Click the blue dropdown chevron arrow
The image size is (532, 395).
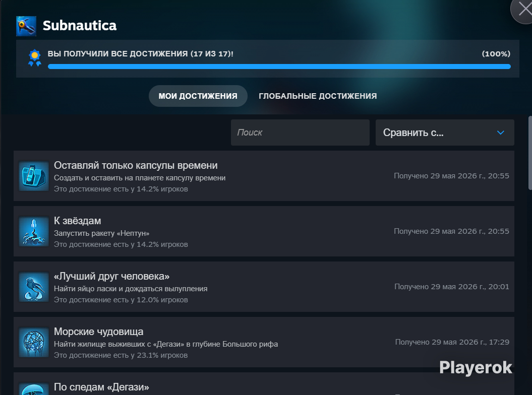(x=500, y=133)
